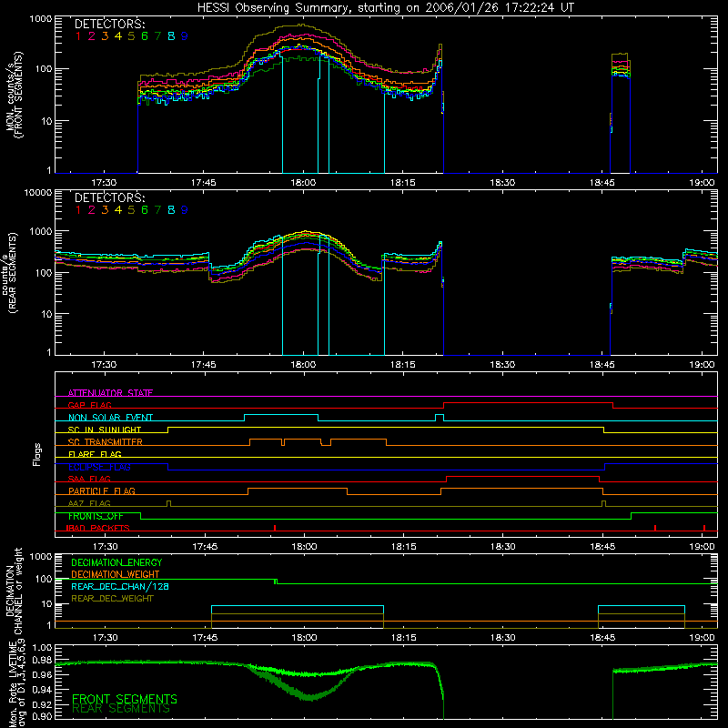Image resolution: width=728 pixels, height=728 pixels.
Task: Click the HESSI Observing Summary title text
Action: click(385, 8)
